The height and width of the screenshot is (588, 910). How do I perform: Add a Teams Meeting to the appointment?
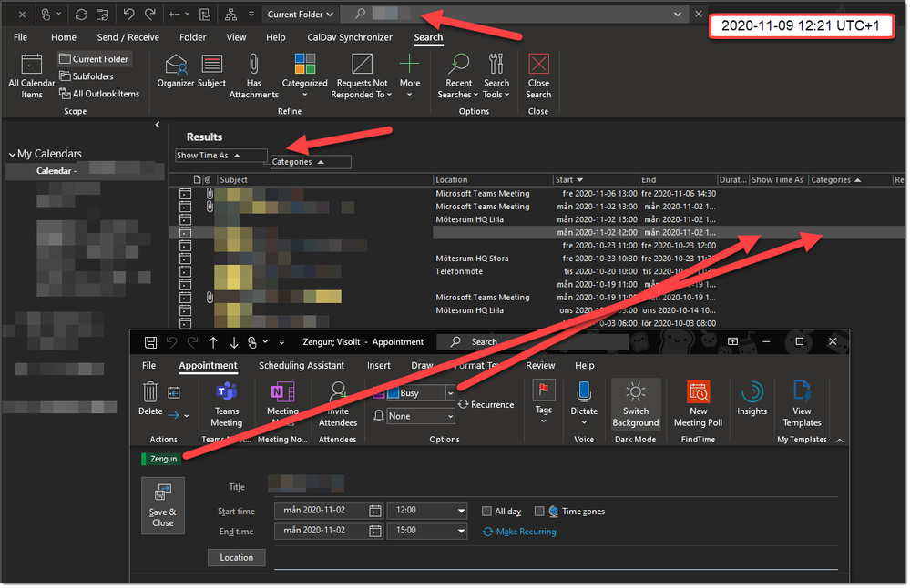[226, 405]
